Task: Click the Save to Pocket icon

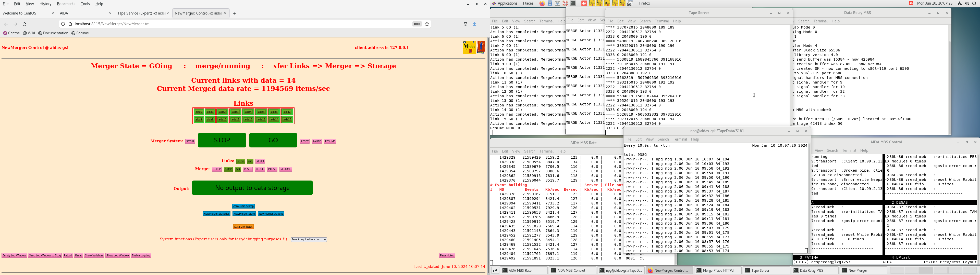Action: point(465,24)
